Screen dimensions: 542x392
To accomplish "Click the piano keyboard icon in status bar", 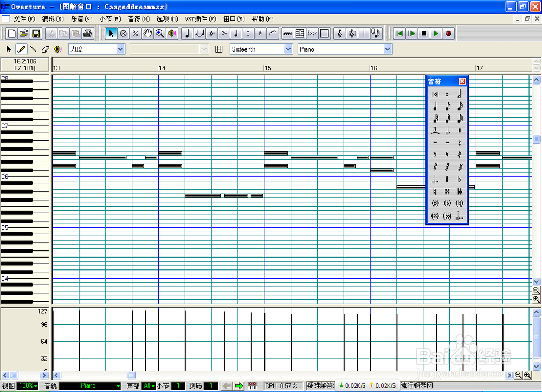I will [x=253, y=385].
